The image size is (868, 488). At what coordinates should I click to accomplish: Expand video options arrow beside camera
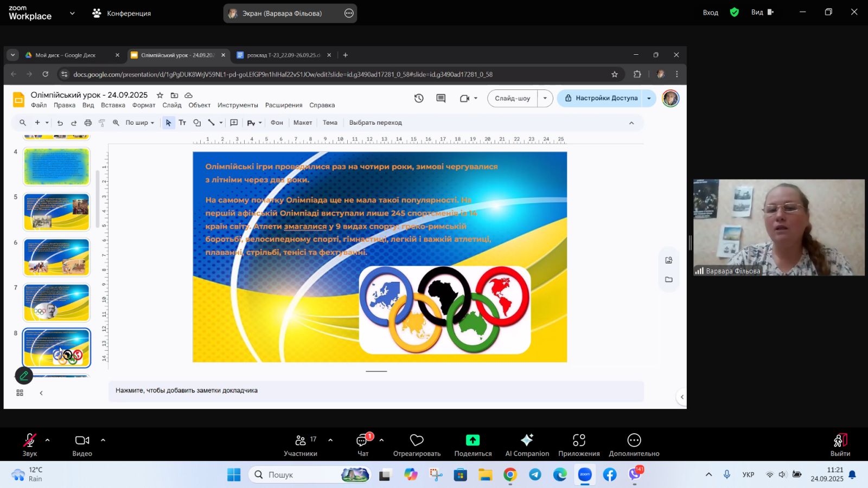tap(103, 440)
